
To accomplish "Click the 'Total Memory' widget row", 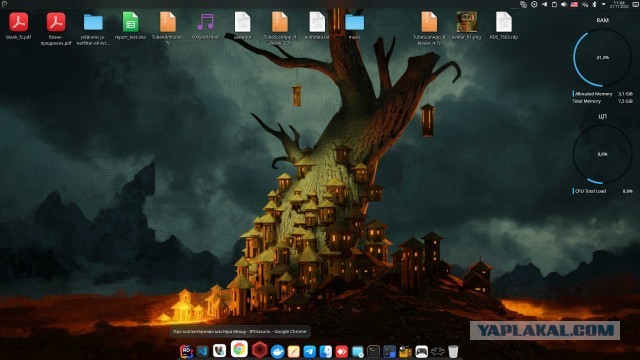I will 603,101.
